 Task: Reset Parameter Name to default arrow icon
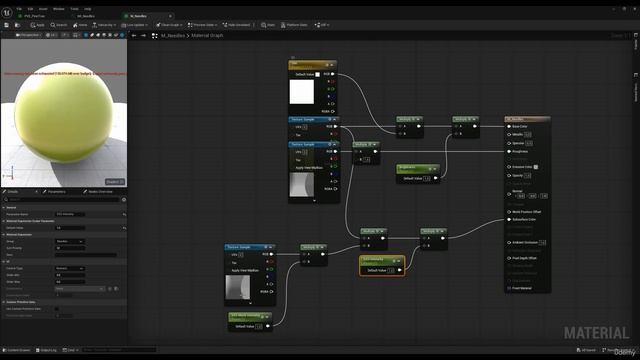pos(124,214)
